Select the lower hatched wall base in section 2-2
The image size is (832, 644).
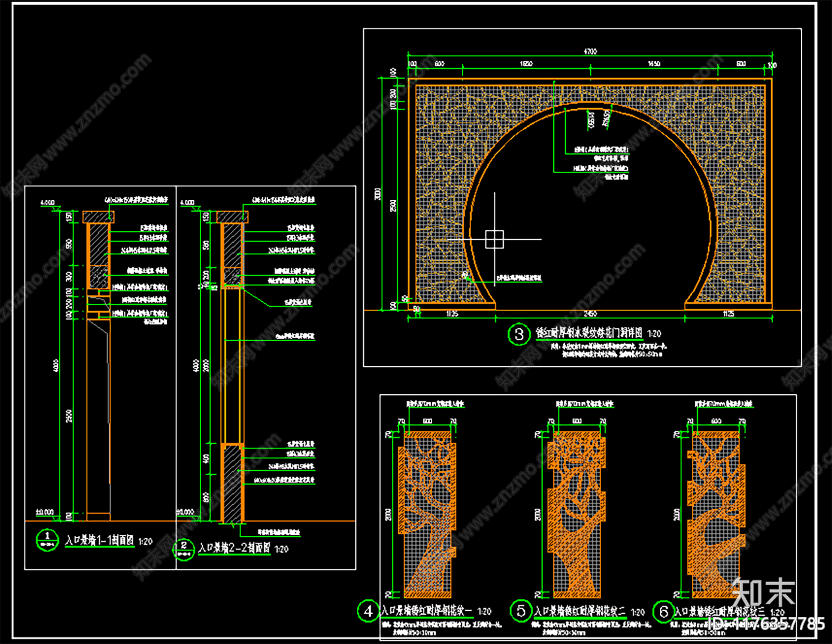pyautogui.click(x=232, y=483)
